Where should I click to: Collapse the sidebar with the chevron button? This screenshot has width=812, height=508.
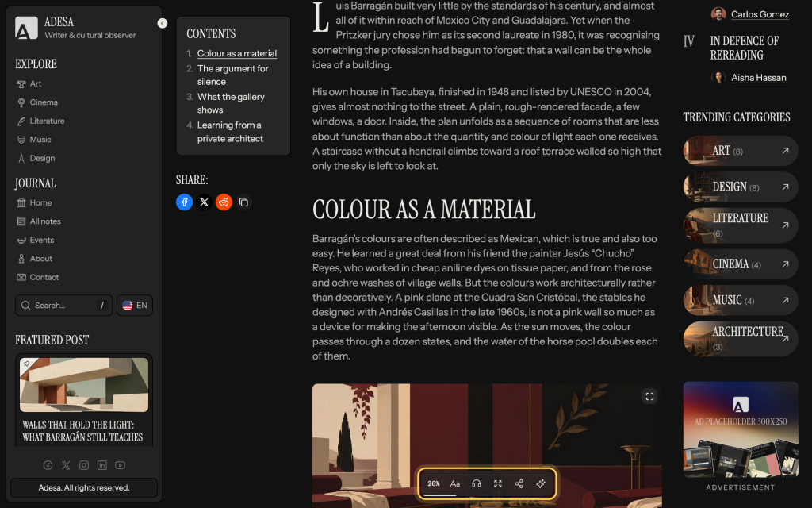point(162,23)
